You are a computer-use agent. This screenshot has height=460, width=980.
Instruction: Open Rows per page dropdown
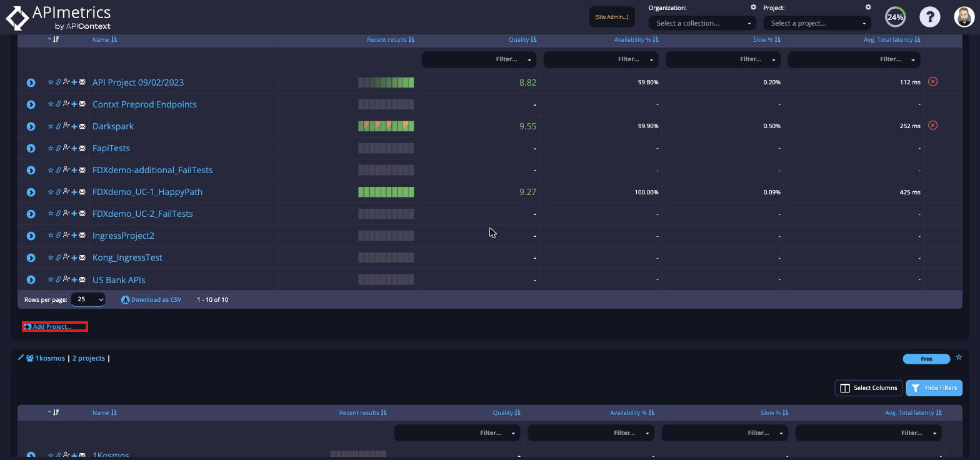pyautogui.click(x=88, y=299)
